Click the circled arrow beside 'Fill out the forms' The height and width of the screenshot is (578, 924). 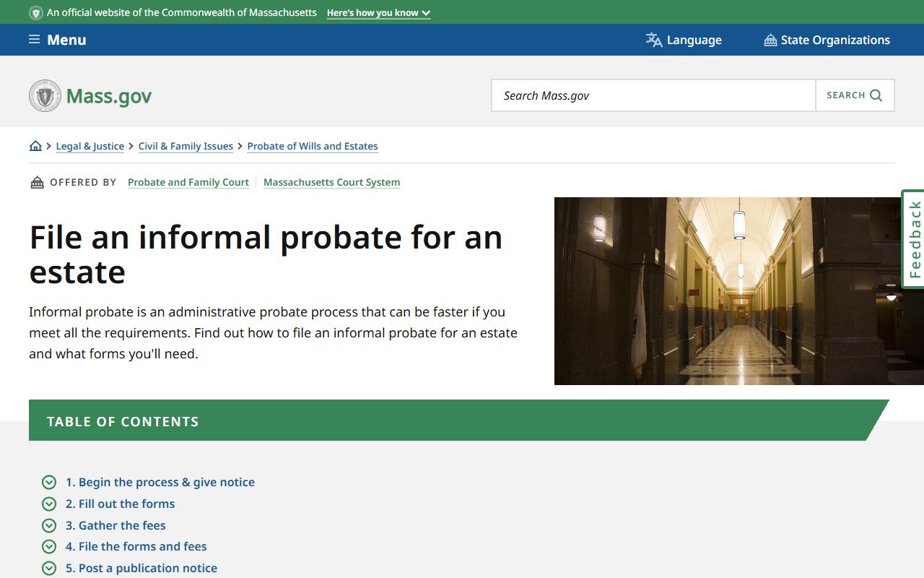(49, 504)
